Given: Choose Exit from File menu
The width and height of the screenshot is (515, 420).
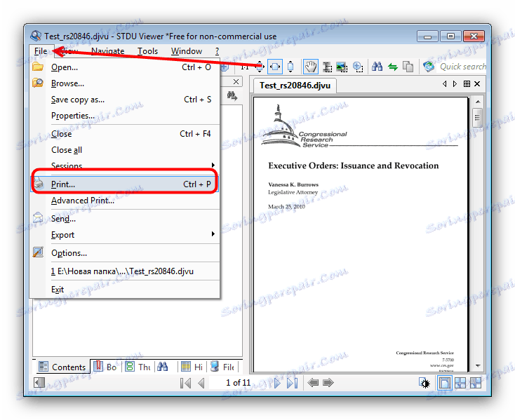Looking at the screenshot, I should (125, 290).
